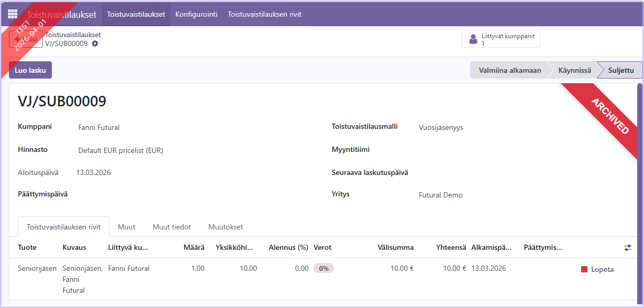This screenshot has height=308, width=644.
Task: Click the Uusi new record button
Action: [x=26, y=39]
